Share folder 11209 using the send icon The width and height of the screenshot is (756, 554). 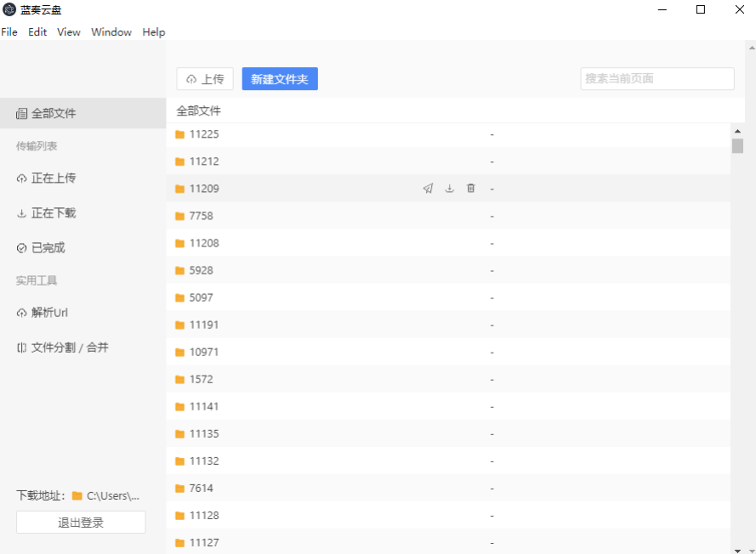[428, 189]
